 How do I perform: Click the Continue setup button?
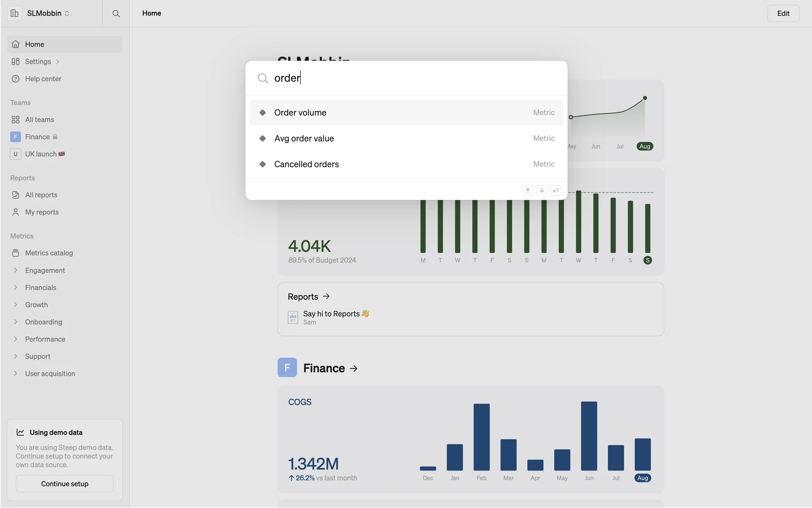point(65,483)
